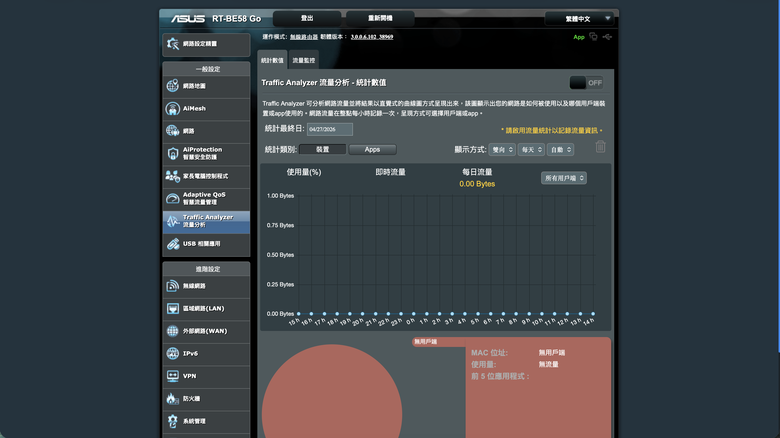
Task: Click the 0.50 Bytes axis label
Action: [280, 255]
